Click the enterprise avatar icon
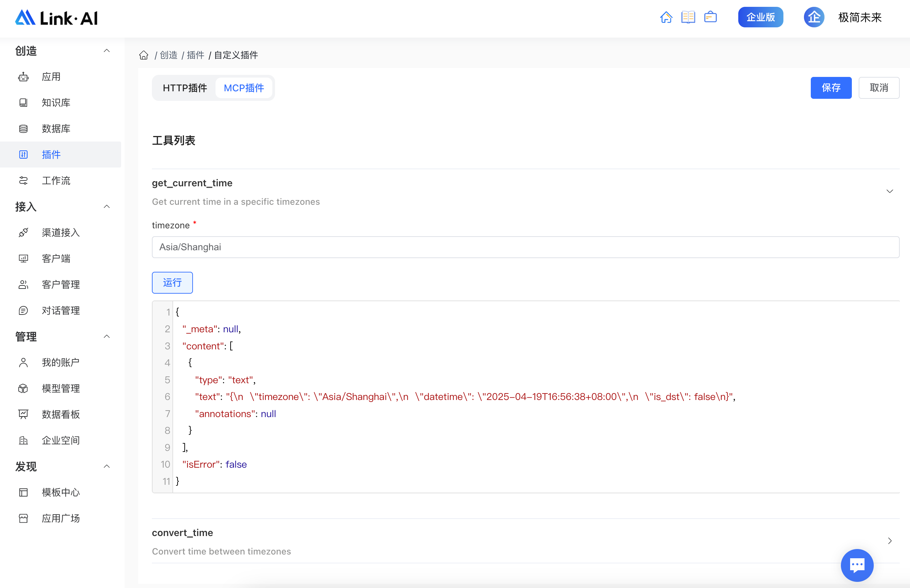910x588 pixels. [x=814, y=17]
